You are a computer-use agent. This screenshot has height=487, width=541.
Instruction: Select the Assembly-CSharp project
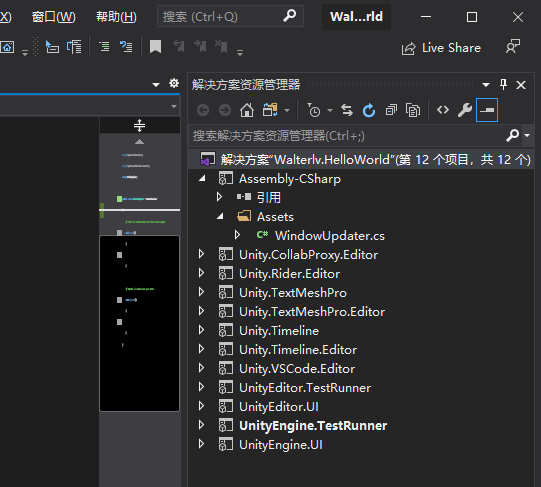click(x=290, y=178)
